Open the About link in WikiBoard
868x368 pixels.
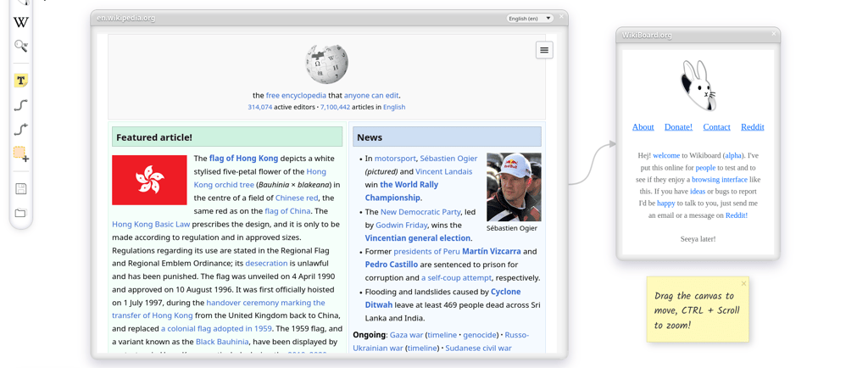(x=643, y=126)
